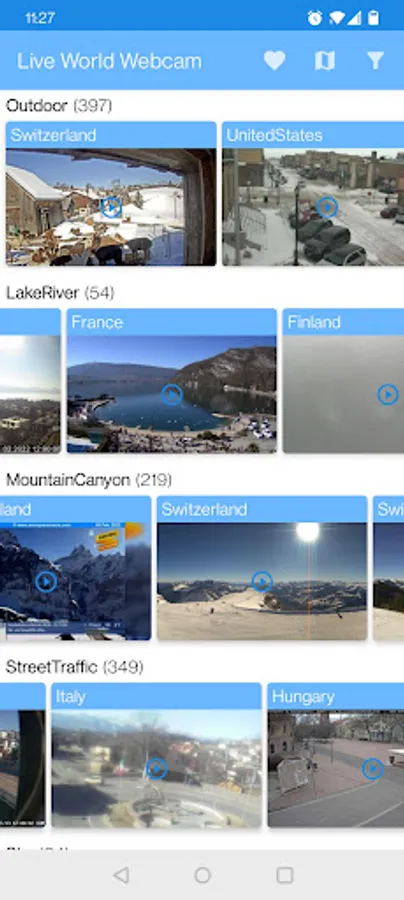The height and width of the screenshot is (900, 404).
Task: Play the Switzerland outdoor webcam
Action: (111, 207)
